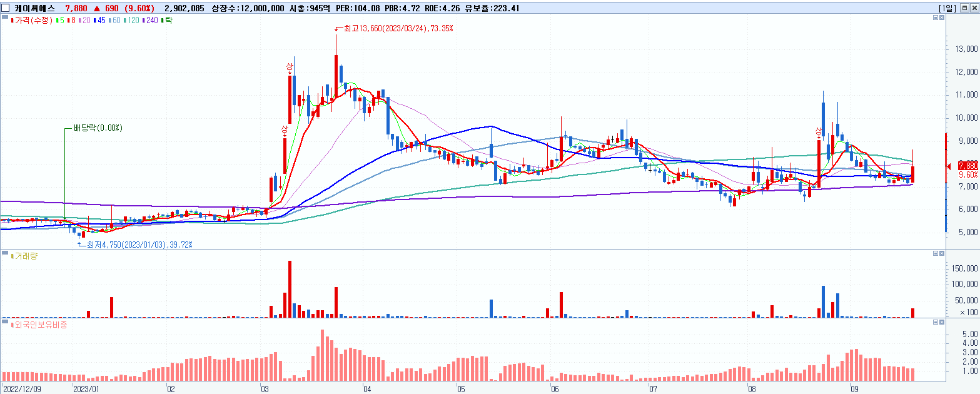Click the tallest red volume bar in March
The height and width of the screenshot is (394, 980).
(x=290, y=289)
